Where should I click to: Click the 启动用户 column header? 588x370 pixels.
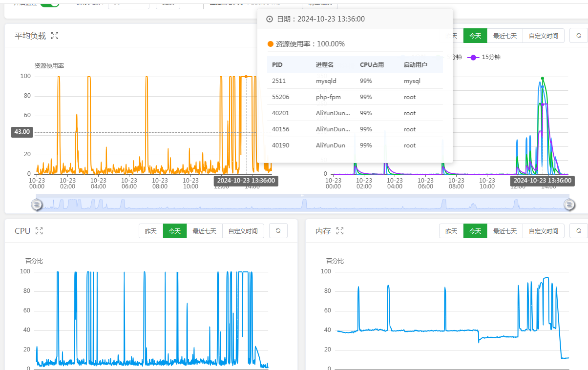(416, 64)
